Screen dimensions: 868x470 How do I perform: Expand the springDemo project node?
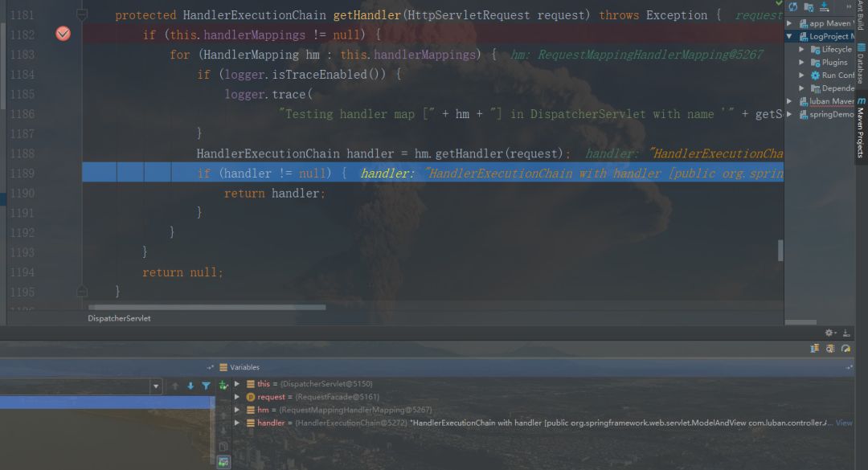pyautogui.click(x=789, y=114)
